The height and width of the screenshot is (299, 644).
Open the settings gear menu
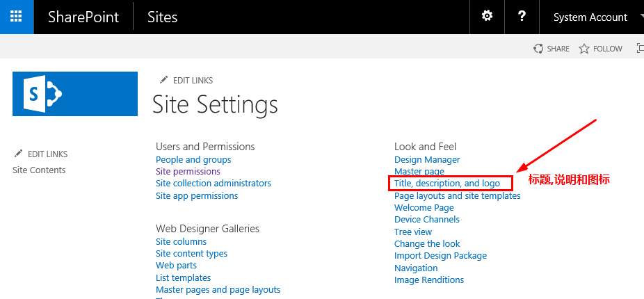tap(487, 17)
